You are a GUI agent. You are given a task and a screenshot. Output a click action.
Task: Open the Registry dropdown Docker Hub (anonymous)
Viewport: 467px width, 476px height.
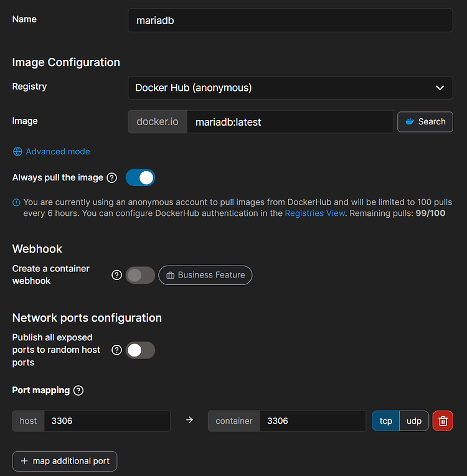[290, 88]
